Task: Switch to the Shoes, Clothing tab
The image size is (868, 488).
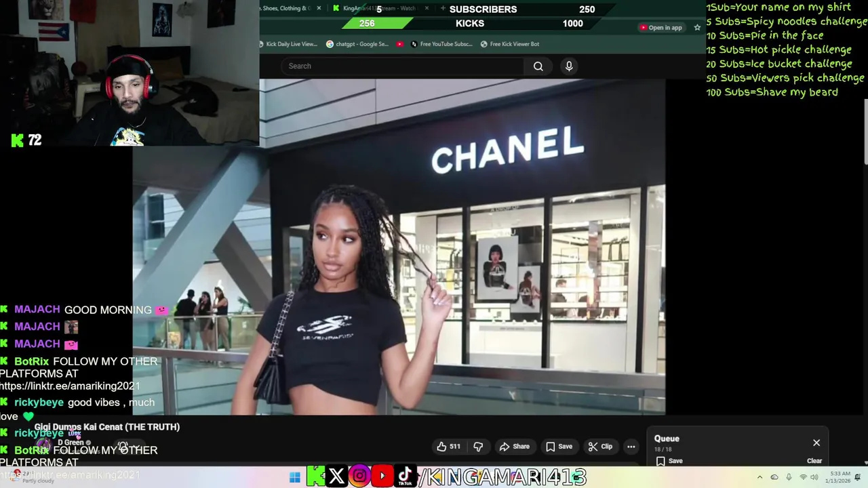Action: (285, 8)
